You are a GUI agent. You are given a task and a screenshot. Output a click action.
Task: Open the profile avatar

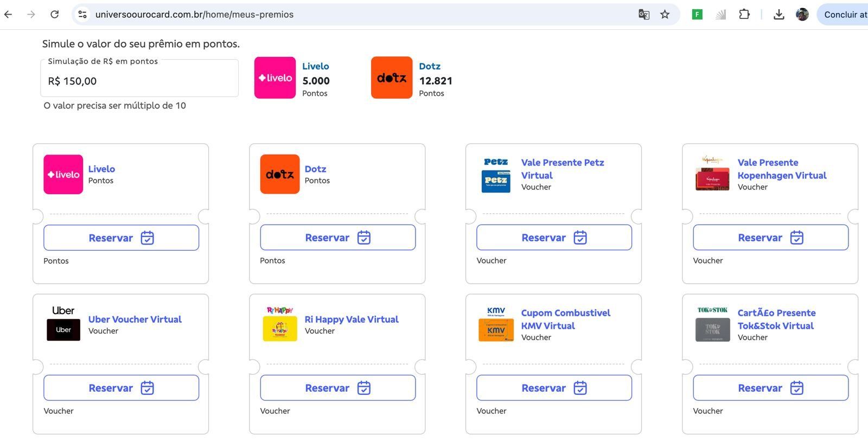[802, 15]
